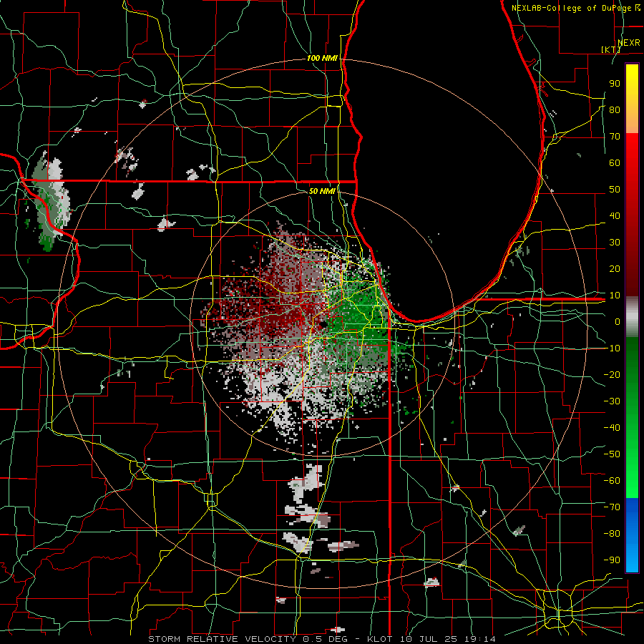
Task: Select the 0 knot scale label
Action: coord(618,321)
